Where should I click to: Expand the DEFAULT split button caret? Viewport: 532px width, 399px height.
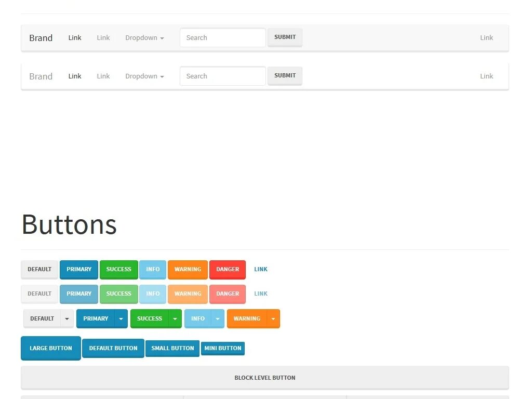click(x=67, y=318)
